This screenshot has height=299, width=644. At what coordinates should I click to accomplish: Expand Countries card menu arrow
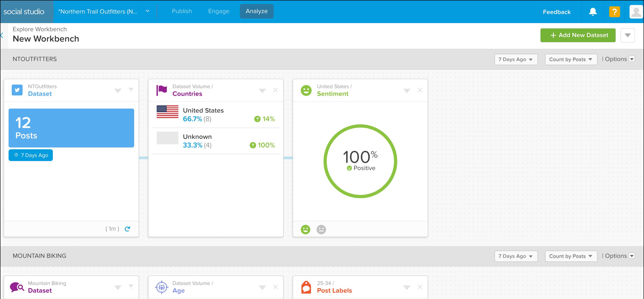point(262,91)
